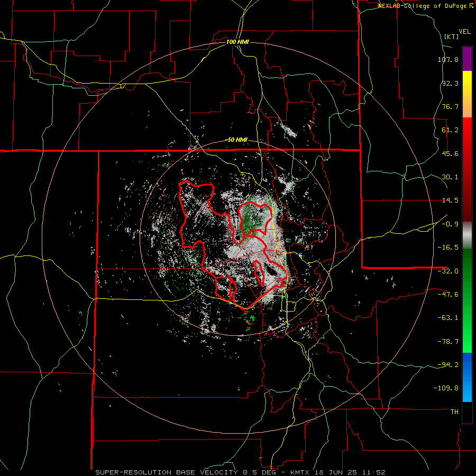
Task: Click the blue segment of velocity color bar
Action: tap(467, 377)
